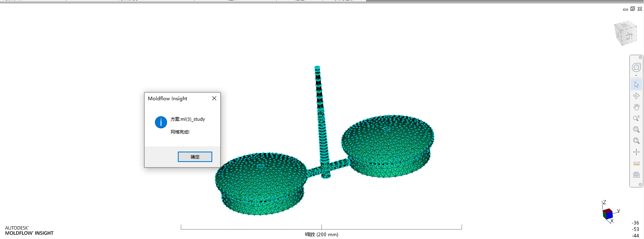The width and height of the screenshot is (644, 239).
Task: Click the Moldflow Insight dialog title
Action: pos(167,98)
